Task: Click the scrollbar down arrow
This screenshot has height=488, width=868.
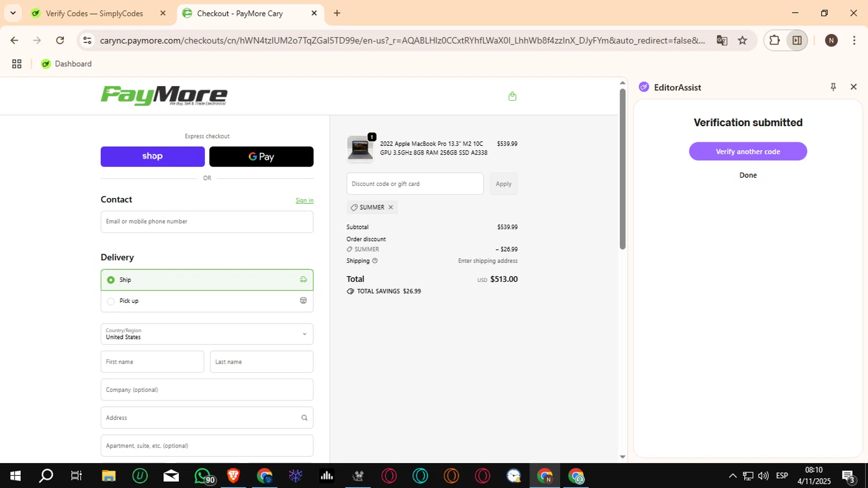Action: point(623,457)
